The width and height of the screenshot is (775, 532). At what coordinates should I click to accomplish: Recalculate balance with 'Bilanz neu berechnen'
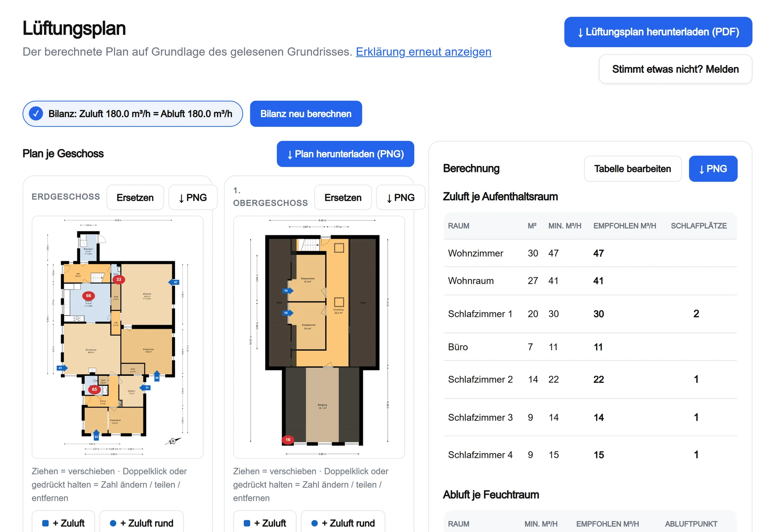[x=306, y=114]
